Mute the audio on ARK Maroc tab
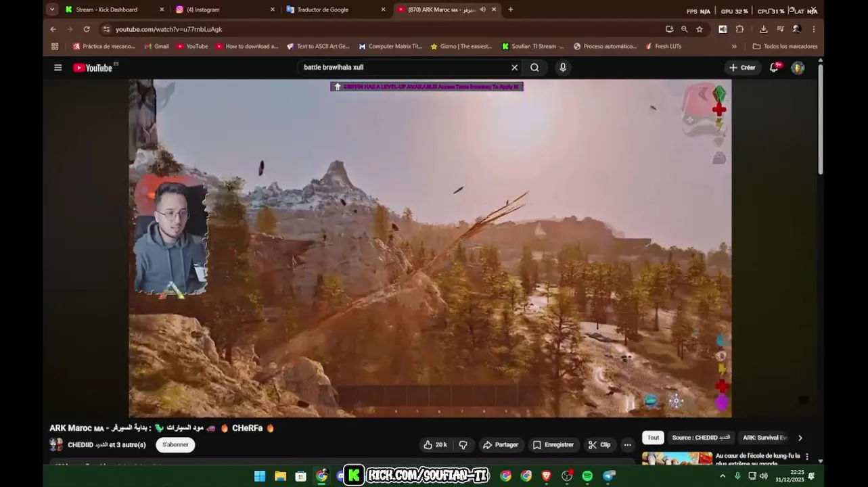Screen dimensions: 868x487 [482, 9]
